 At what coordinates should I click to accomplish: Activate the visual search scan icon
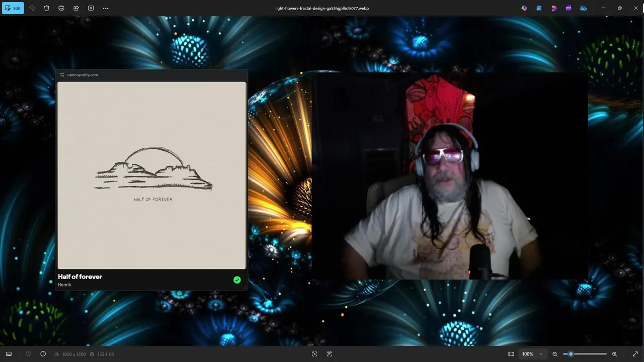pos(314,354)
